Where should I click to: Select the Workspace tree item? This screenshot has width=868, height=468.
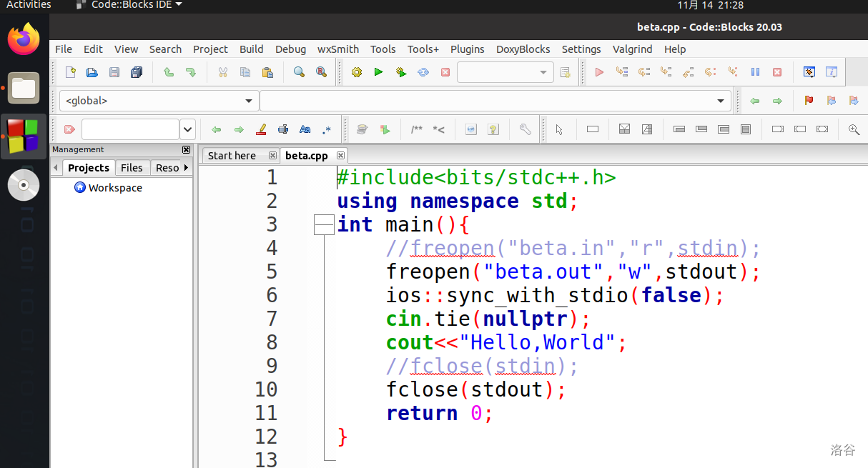click(x=114, y=188)
